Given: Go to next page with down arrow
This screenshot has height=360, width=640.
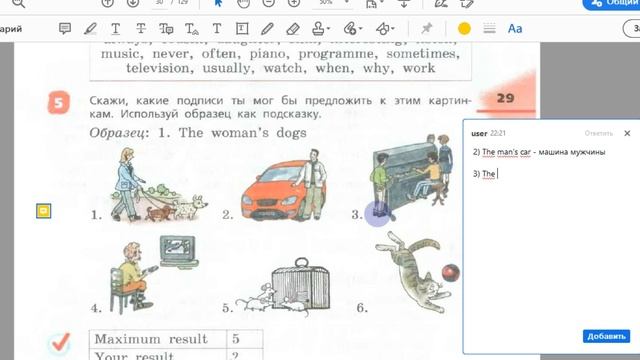Looking at the screenshot, I should (133, 3).
